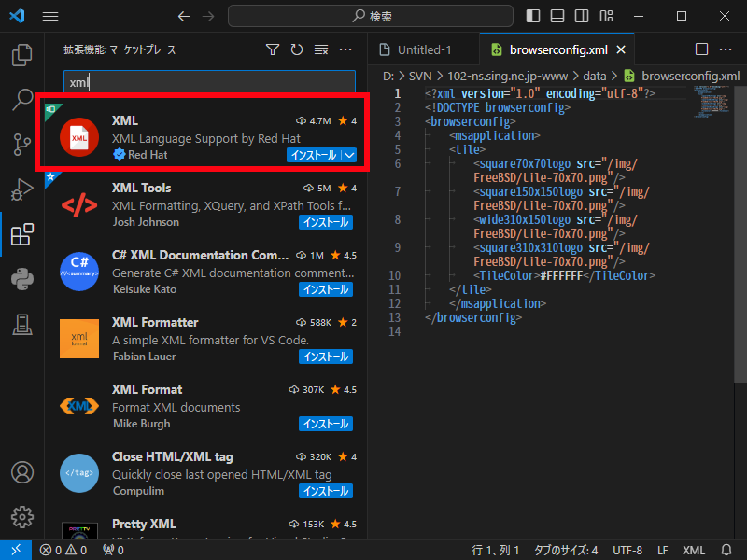747x560 pixels.
Task: Open the remote window status icon
Action: point(16,550)
